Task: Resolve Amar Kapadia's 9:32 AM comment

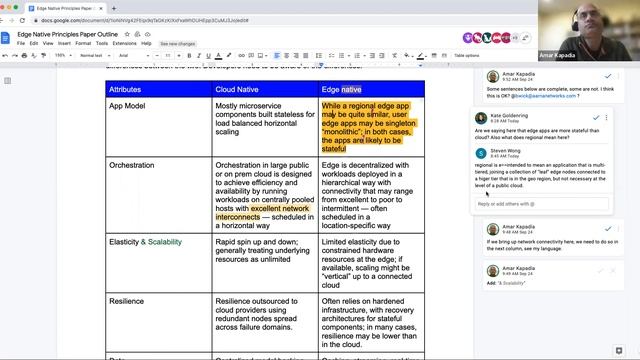Action: click(x=608, y=76)
